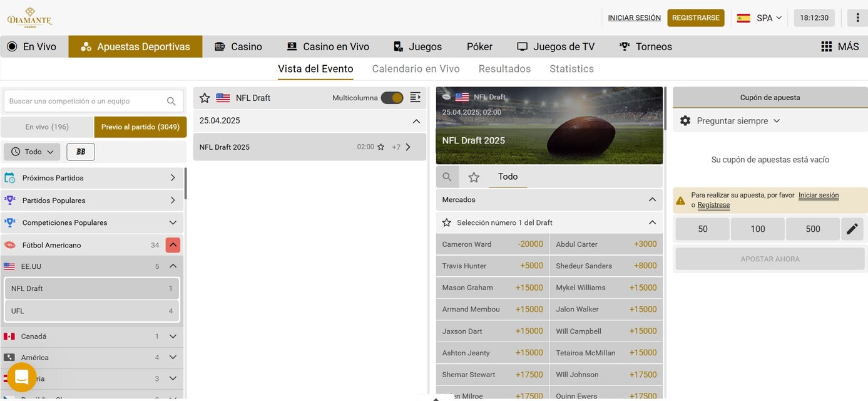Switch to Calendario en Vivo tab
868x401 pixels.
(x=416, y=69)
